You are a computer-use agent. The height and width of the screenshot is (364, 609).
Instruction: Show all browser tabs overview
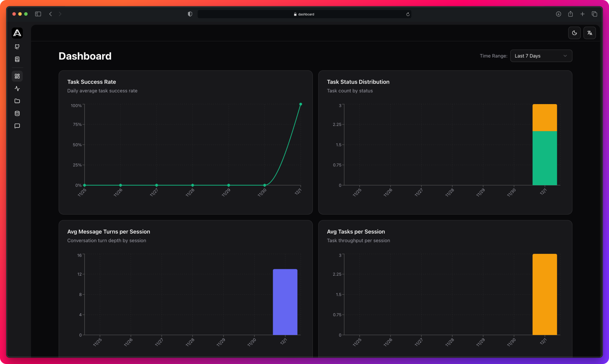coord(595,14)
